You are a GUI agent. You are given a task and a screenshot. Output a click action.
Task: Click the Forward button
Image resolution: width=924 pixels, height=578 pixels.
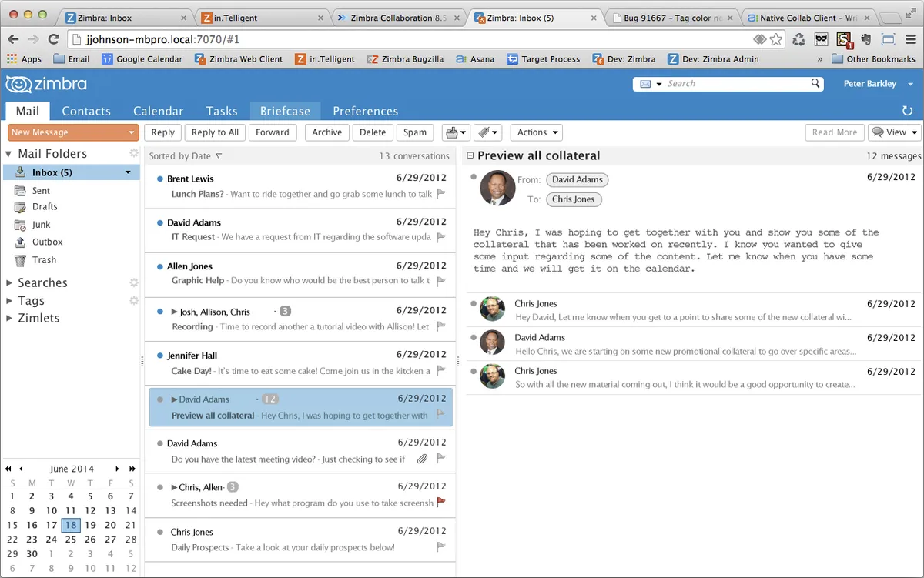coord(273,132)
